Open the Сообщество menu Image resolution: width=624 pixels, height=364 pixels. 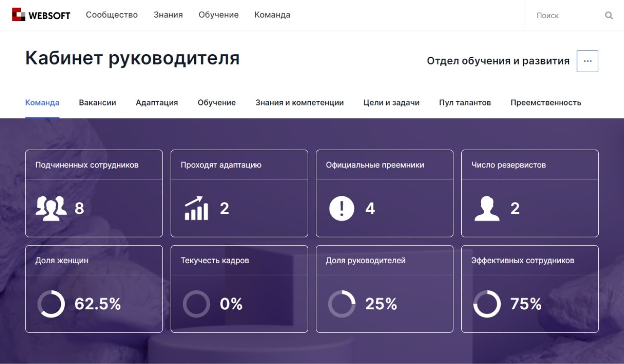pos(112,15)
